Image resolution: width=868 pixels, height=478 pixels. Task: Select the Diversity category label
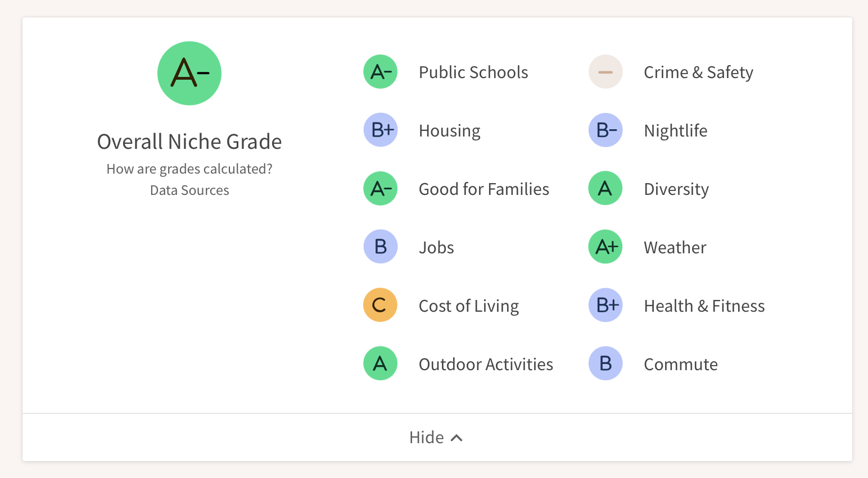[x=676, y=189]
